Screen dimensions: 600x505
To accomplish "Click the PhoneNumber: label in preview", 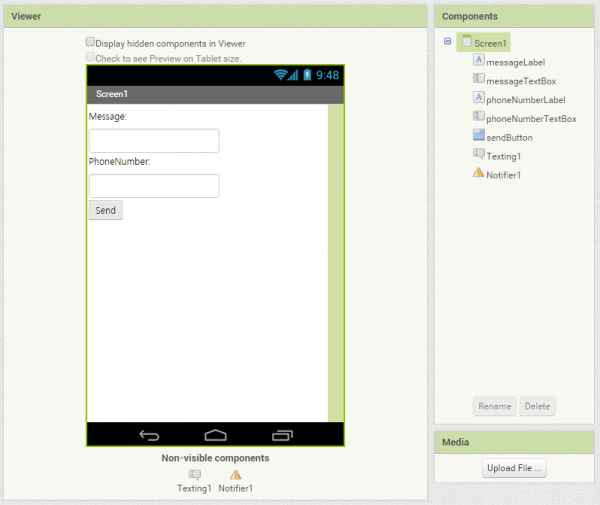I will pyautogui.click(x=119, y=161).
